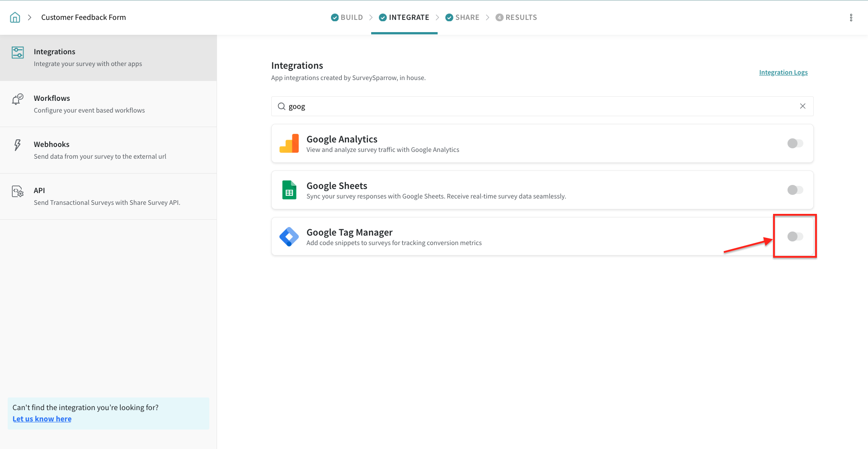The image size is (868, 449).
Task: Click the Google Sheets logo icon
Action: [289, 190]
